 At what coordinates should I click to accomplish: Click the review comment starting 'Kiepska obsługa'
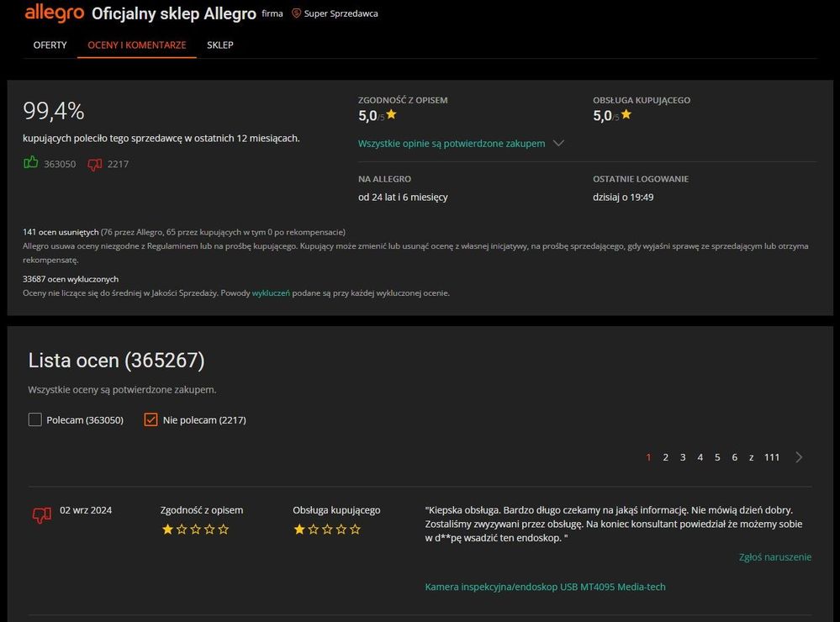point(613,524)
